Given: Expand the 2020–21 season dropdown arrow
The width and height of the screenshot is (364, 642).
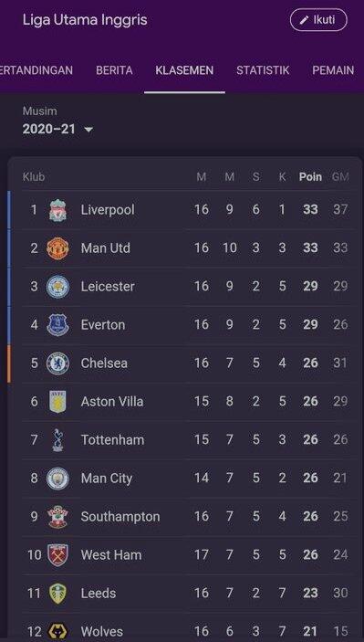Looking at the screenshot, I should [88, 131].
